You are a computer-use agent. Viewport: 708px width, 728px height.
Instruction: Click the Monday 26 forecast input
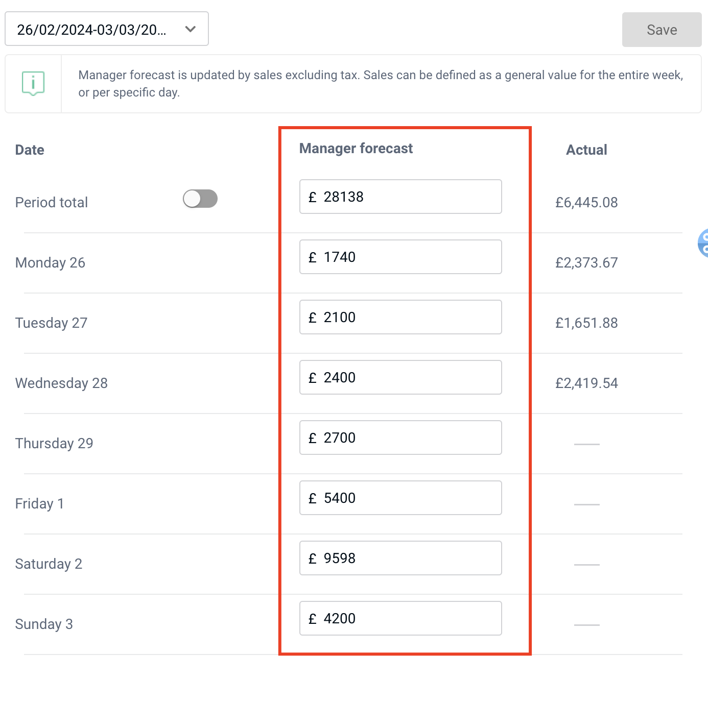(x=400, y=257)
